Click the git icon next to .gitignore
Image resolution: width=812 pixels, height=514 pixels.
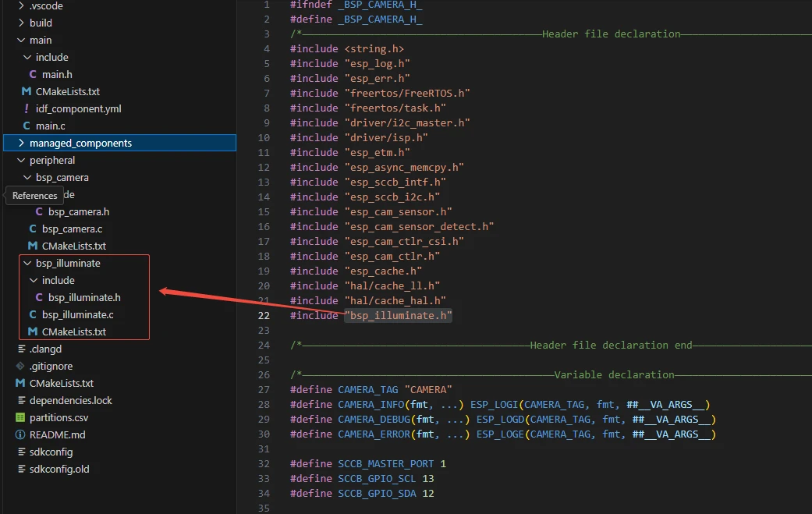[x=21, y=366]
